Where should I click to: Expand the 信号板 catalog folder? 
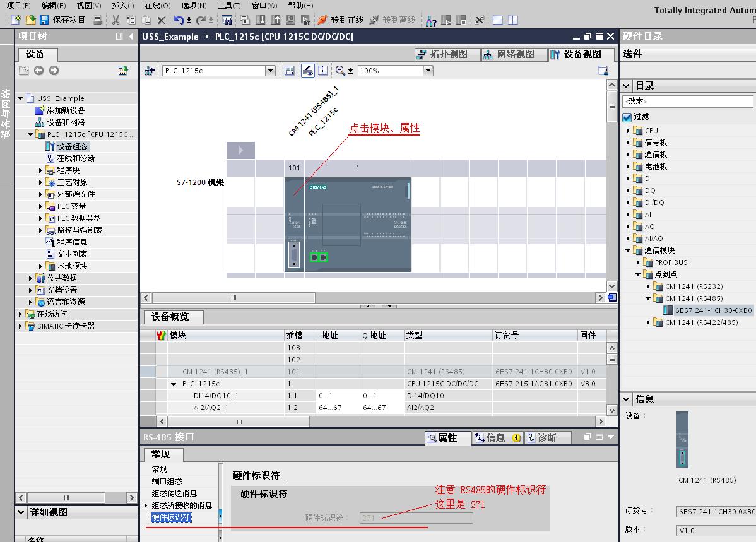[628, 143]
